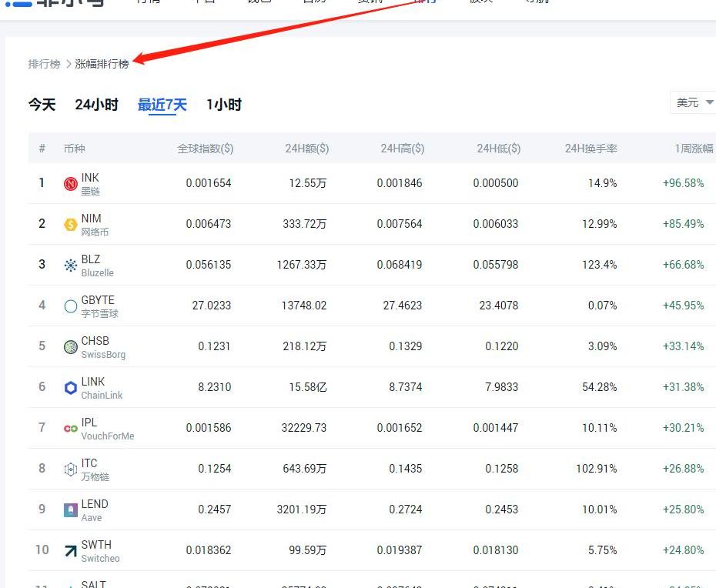This screenshot has width=716, height=588.
Task: Click the 123.4% turnover rate cell
Action: coord(600,265)
